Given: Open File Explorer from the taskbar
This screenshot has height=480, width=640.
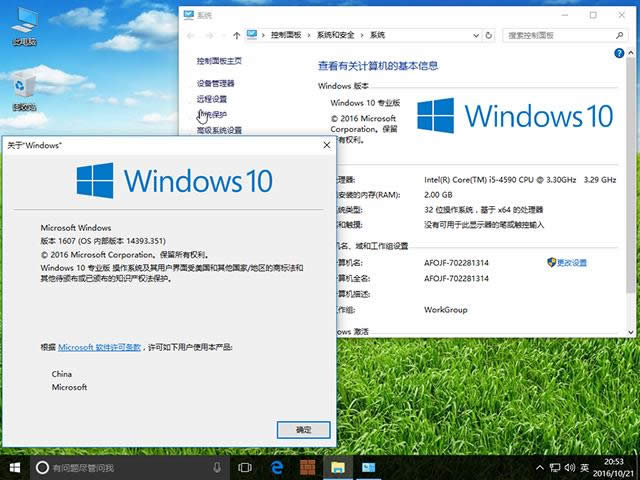Looking at the screenshot, I should coord(338,467).
